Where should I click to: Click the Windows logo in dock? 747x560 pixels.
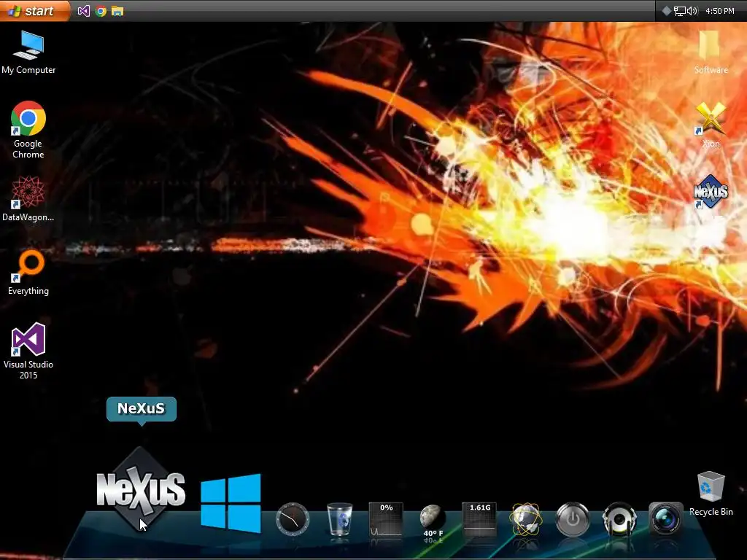[x=231, y=503]
